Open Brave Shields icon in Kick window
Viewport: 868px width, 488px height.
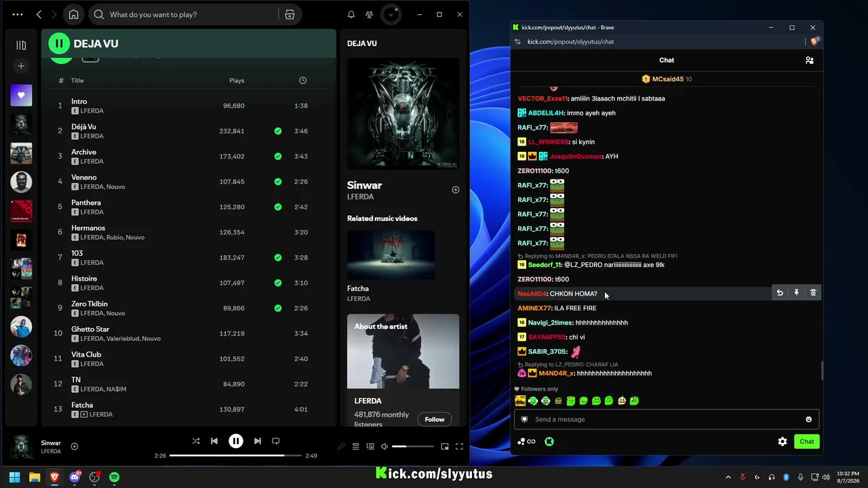814,41
